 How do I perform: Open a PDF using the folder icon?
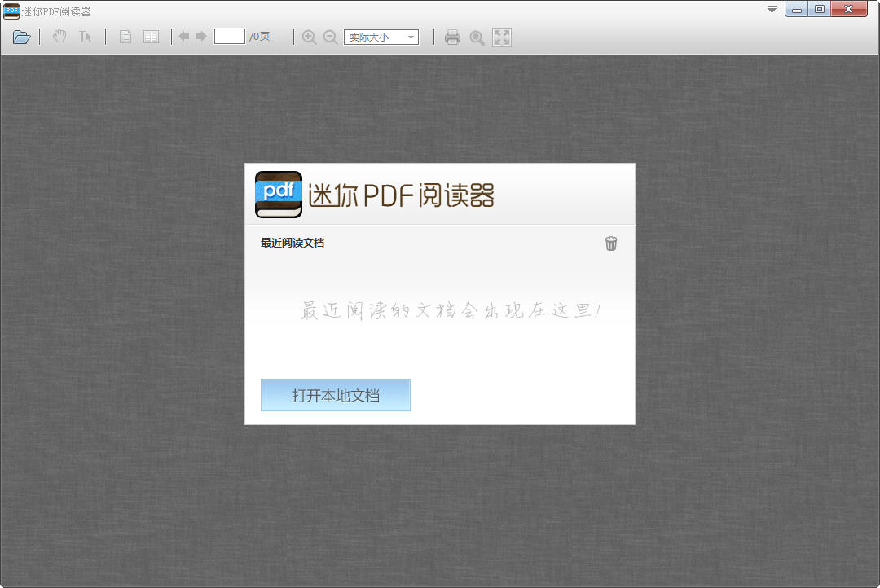click(x=21, y=37)
